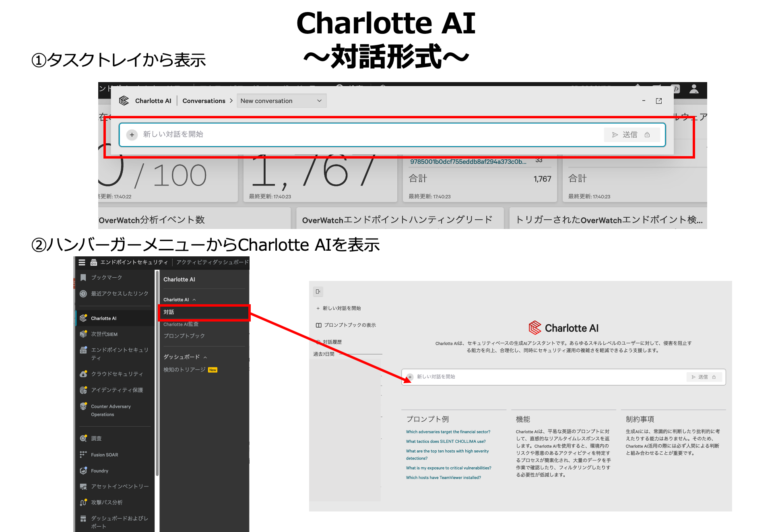
Task: Click the Conversations breadcrumb
Action: [x=204, y=101]
